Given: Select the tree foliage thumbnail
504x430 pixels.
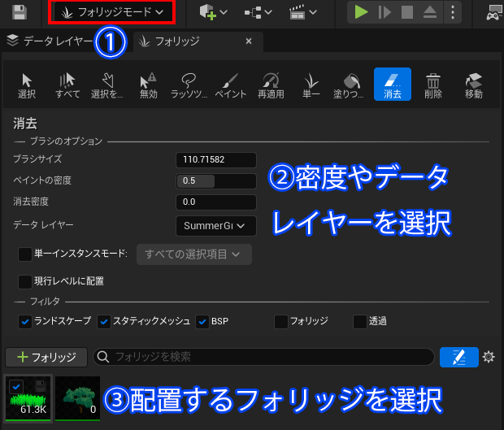Looking at the screenshot, I should pos(77,398).
